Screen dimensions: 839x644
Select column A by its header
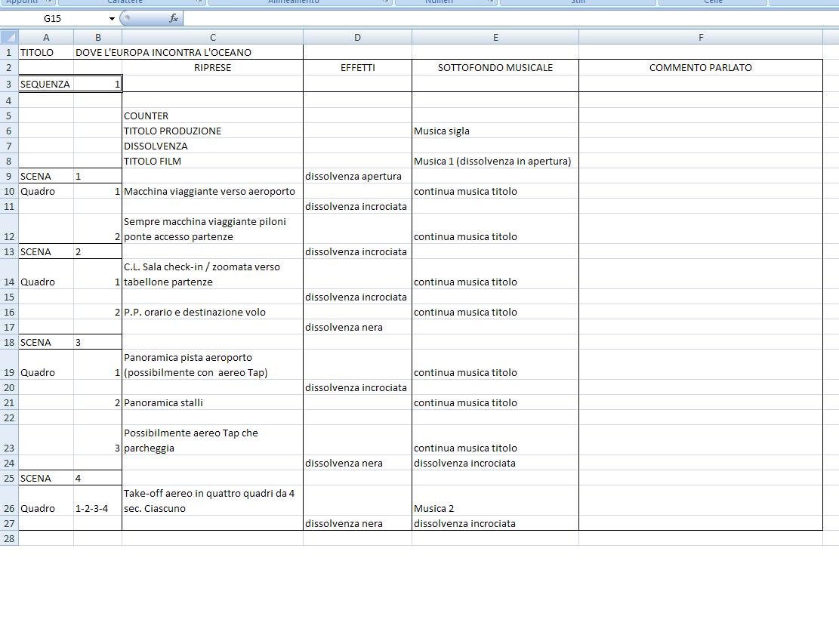[46, 38]
